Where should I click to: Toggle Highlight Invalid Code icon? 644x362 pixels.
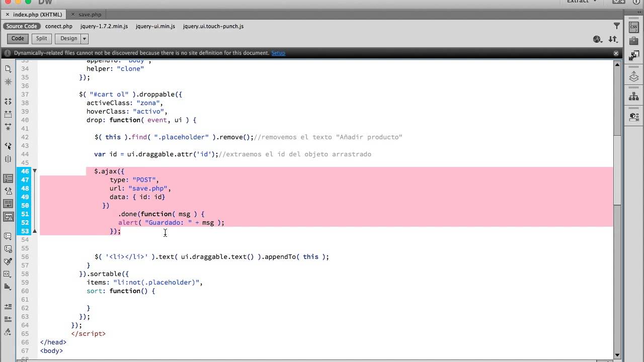8,191
